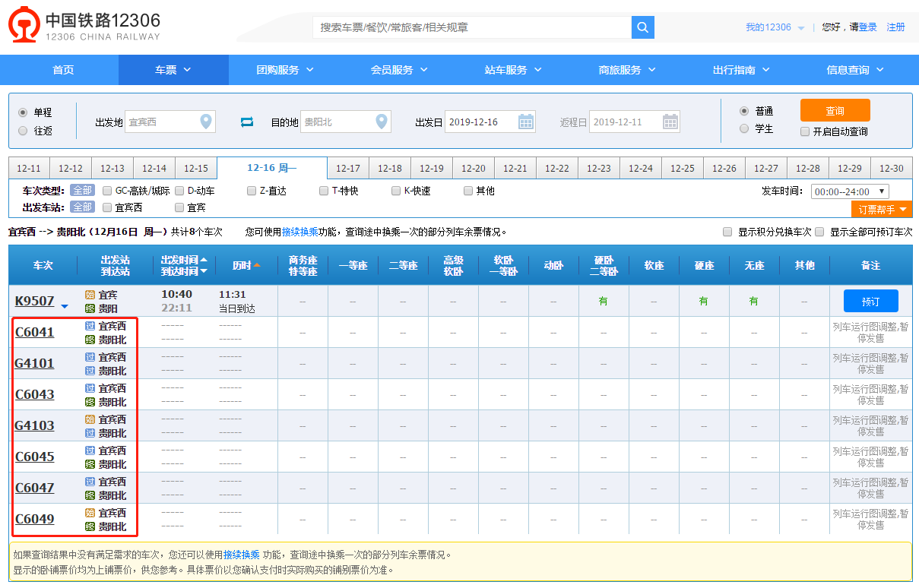The height and width of the screenshot is (588, 919).
Task: Click the 目的地 station input field
Action: click(346, 122)
